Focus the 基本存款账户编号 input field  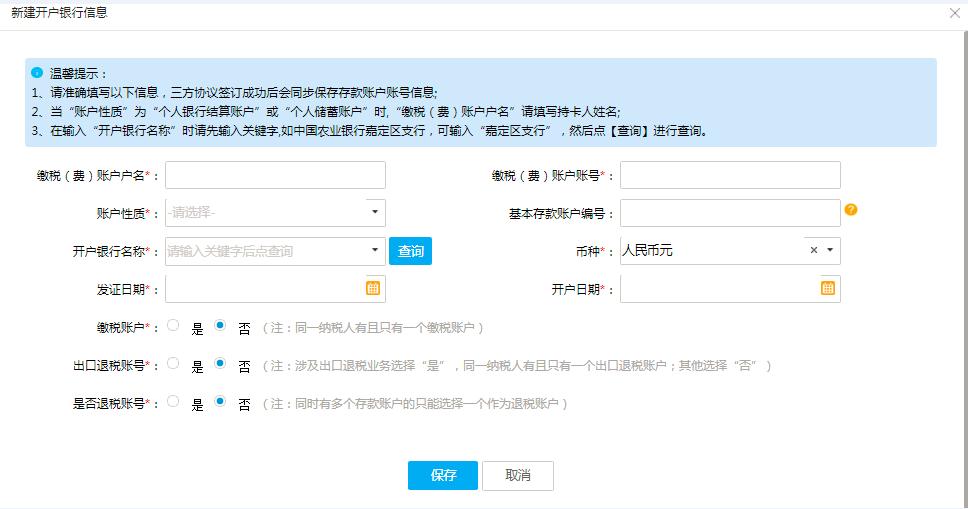click(730, 213)
